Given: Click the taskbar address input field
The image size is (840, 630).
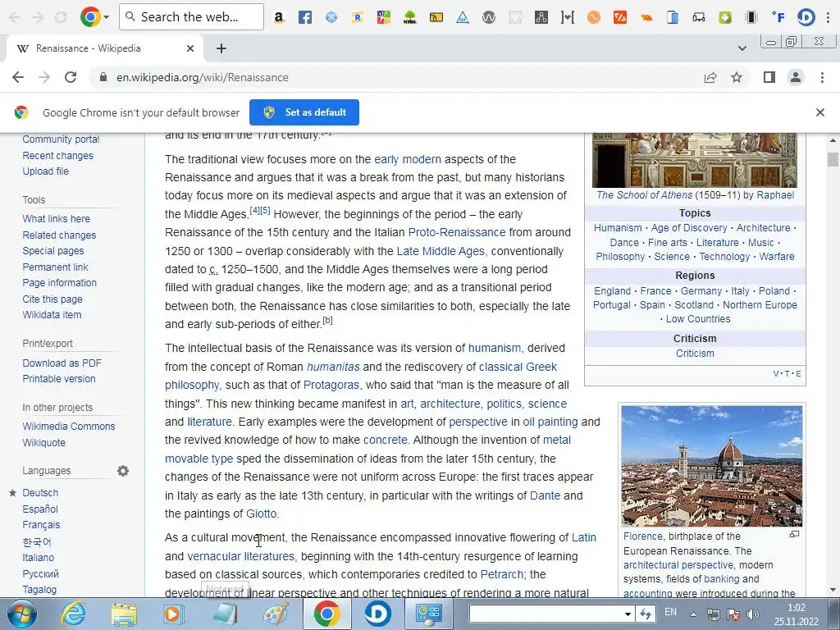Looking at the screenshot, I should pos(546,614).
